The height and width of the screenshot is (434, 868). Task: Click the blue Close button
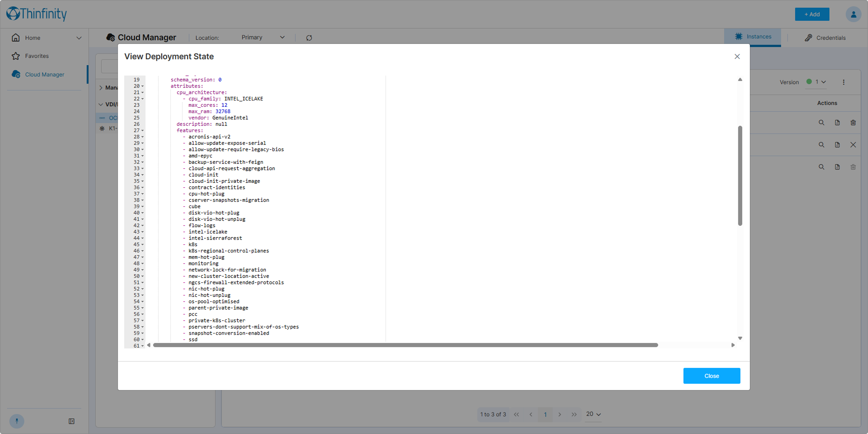pyautogui.click(x=712, y=376)
